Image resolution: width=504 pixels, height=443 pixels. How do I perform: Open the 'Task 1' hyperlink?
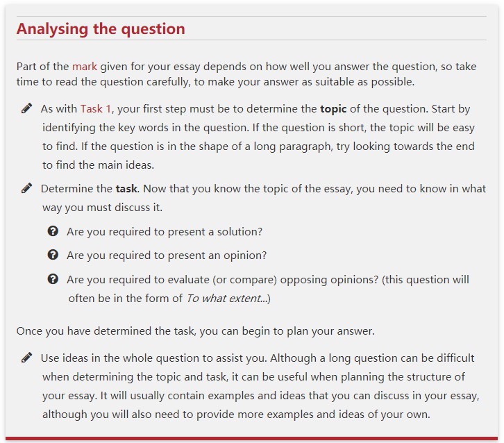[x=95, y=109]
